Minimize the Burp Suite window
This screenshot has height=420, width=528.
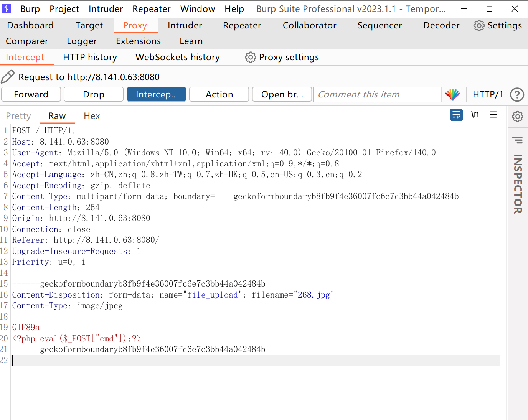pyautogui.click(x=464, y=8)
